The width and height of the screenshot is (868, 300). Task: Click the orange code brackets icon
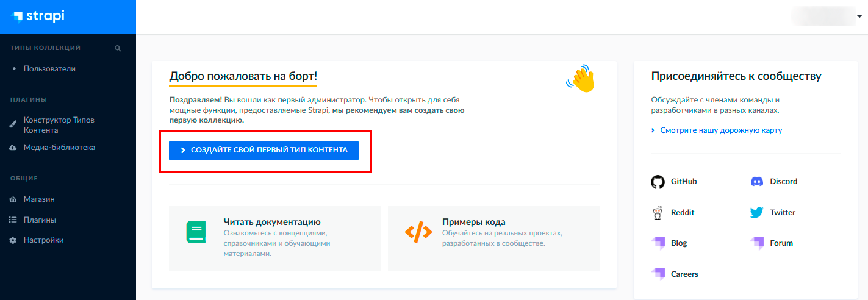418,232
